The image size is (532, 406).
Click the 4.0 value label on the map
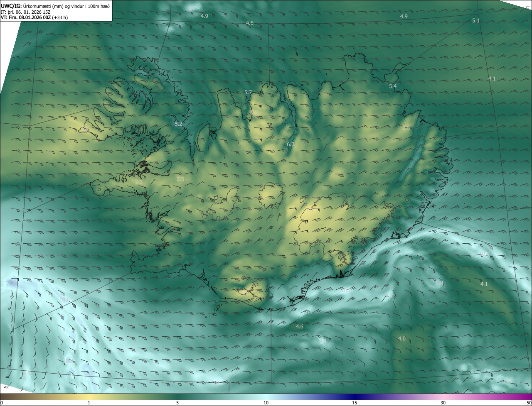pyautogui.click(x=401, y=339)
